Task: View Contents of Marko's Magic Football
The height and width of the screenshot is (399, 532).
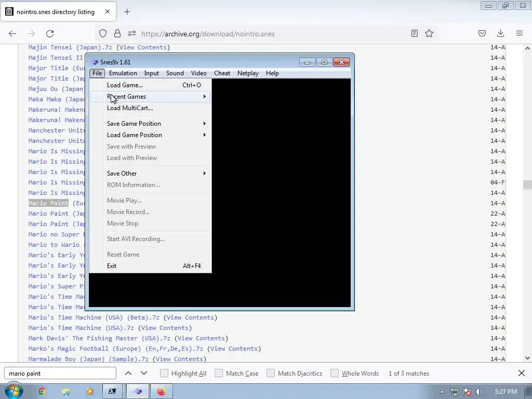Action: (234, 349)
